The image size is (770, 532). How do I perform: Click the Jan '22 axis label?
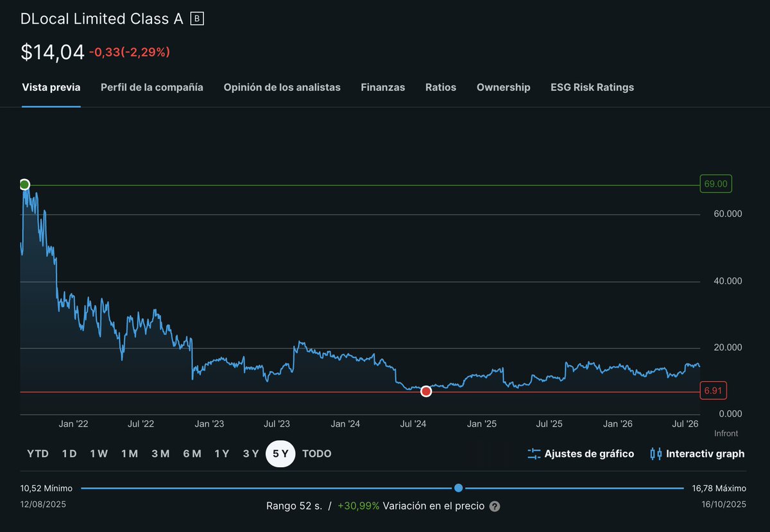73,424
